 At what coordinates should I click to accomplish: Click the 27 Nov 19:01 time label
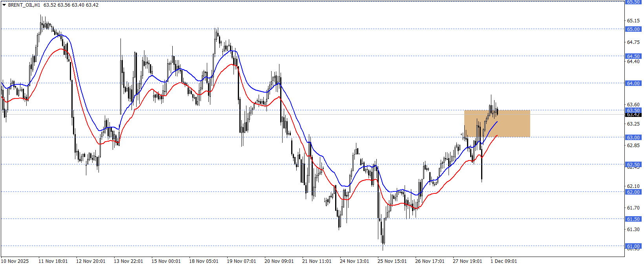[x=467, y=261]
